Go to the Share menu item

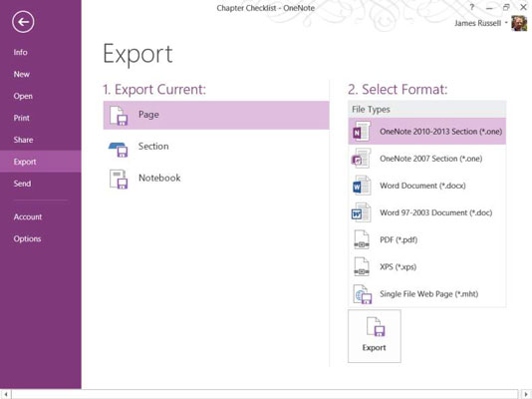coord(23,140)
